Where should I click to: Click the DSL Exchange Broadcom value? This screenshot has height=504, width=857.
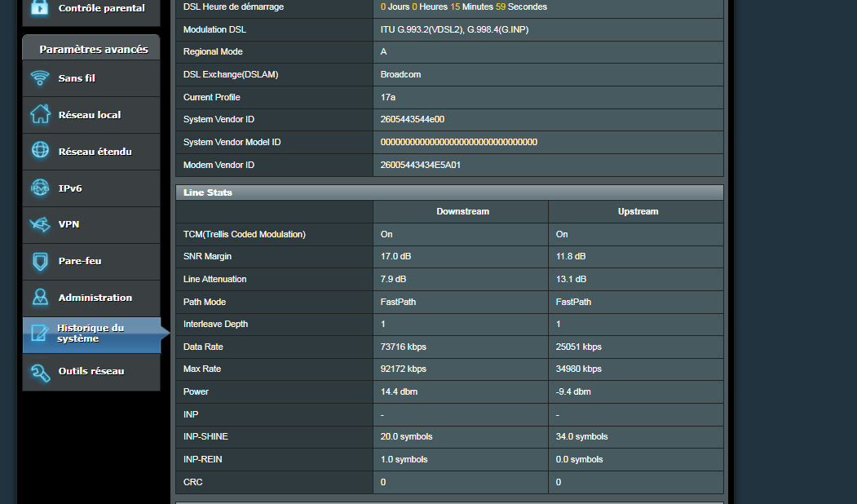click(x=400, y=74)
